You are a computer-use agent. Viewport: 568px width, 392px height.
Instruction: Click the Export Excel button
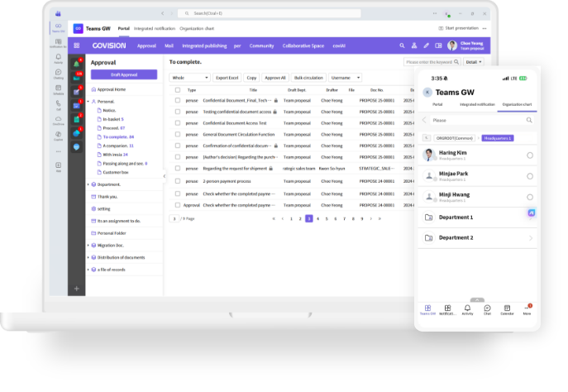[x=227, y=77]
